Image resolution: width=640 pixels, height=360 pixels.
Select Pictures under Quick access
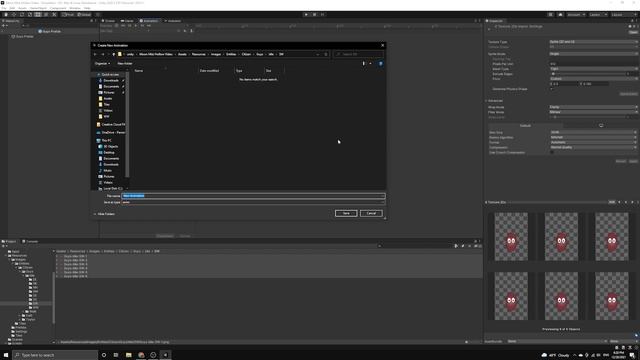tap(109, 92)
